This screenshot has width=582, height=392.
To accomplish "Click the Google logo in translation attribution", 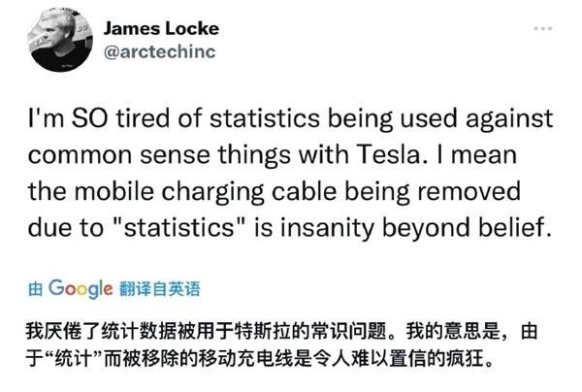I will [81, 289].
